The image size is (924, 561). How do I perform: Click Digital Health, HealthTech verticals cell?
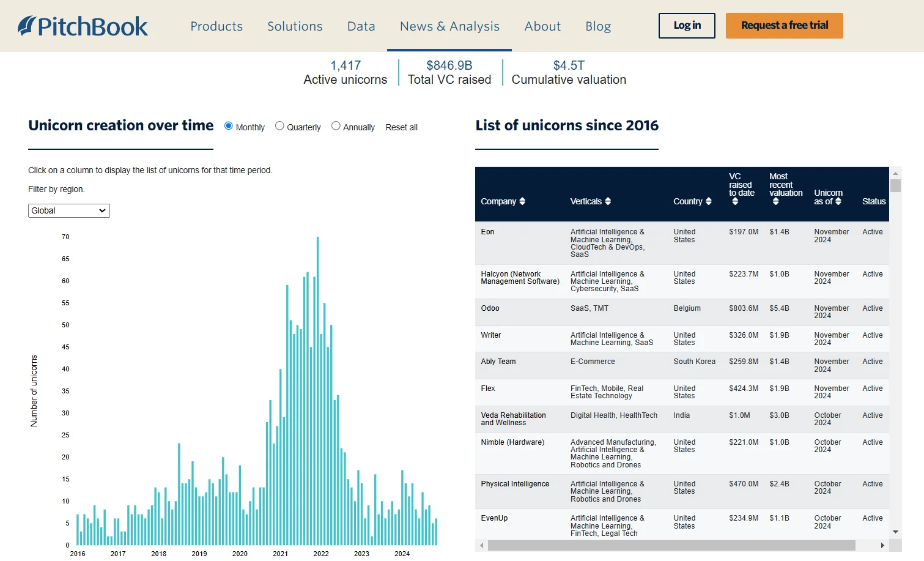(x=614, y=415)
